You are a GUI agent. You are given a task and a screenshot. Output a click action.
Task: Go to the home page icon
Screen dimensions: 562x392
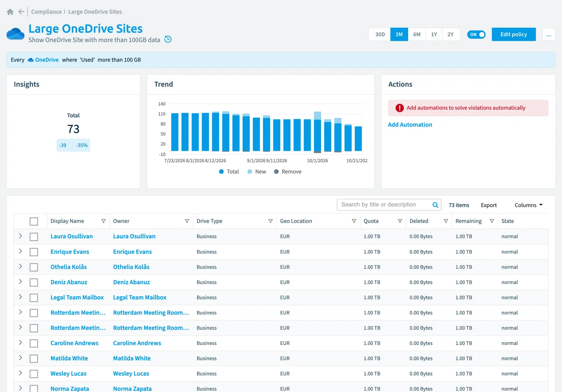click(10, 12)
